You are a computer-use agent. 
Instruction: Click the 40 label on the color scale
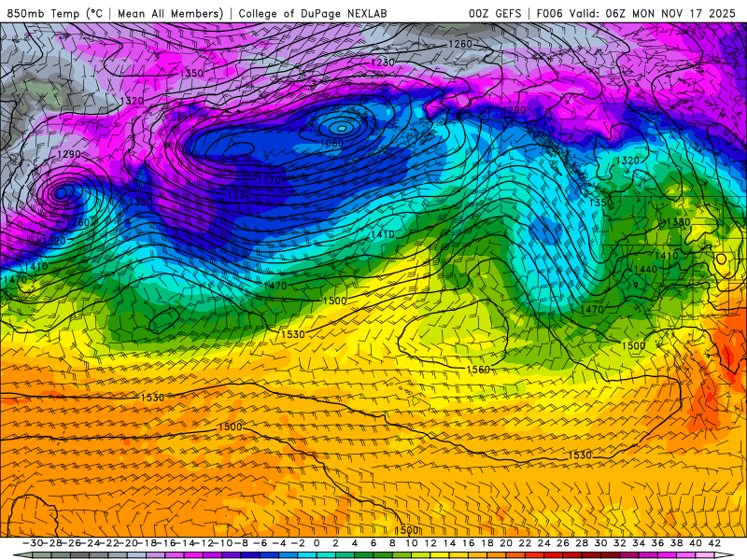click(x=696, y=543)
